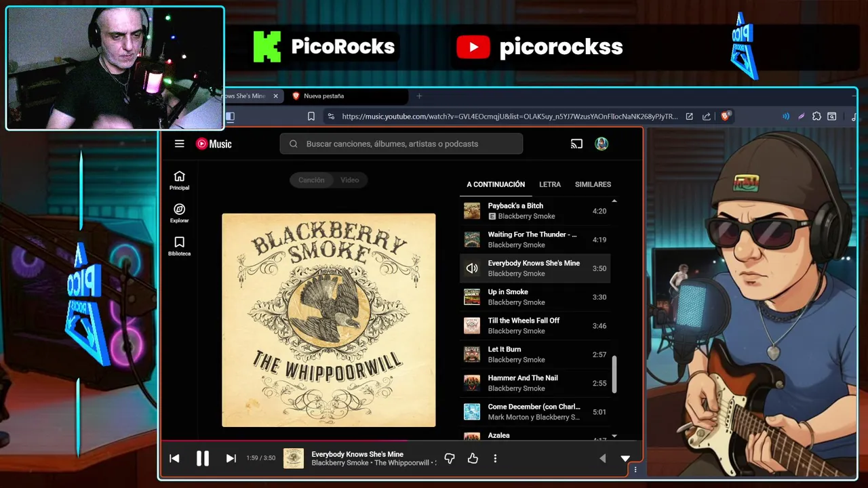Collapse the player page with down arrow
Viewport: 868px width, 488px height.
pyautogui.click(x=625, y=459)
